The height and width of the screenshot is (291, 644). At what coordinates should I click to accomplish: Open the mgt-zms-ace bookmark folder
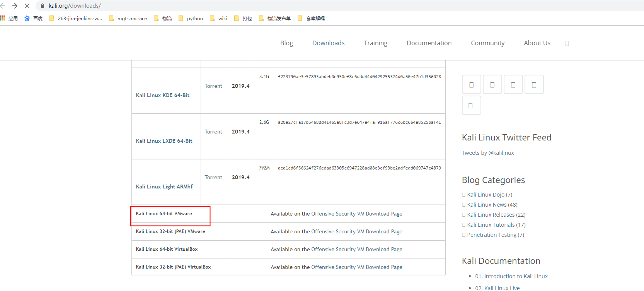coord(128,18)
